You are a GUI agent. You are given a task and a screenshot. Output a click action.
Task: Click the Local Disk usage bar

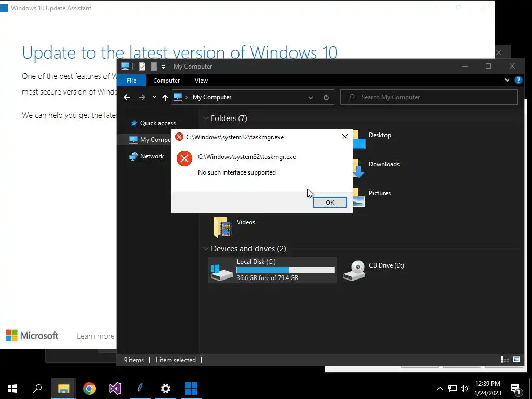(285, 270)
